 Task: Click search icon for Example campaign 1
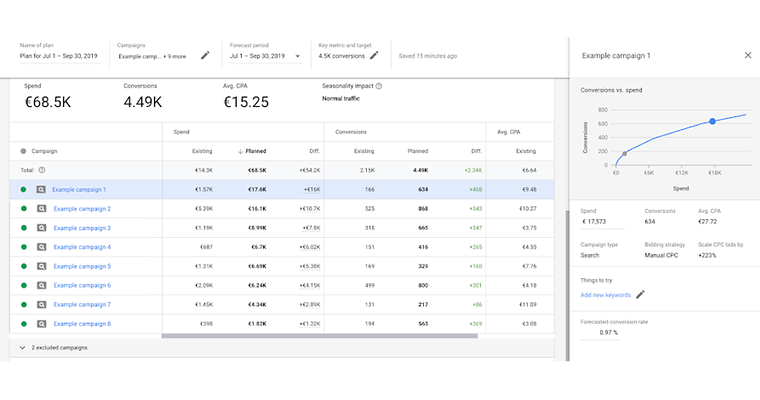pos(41,190)
